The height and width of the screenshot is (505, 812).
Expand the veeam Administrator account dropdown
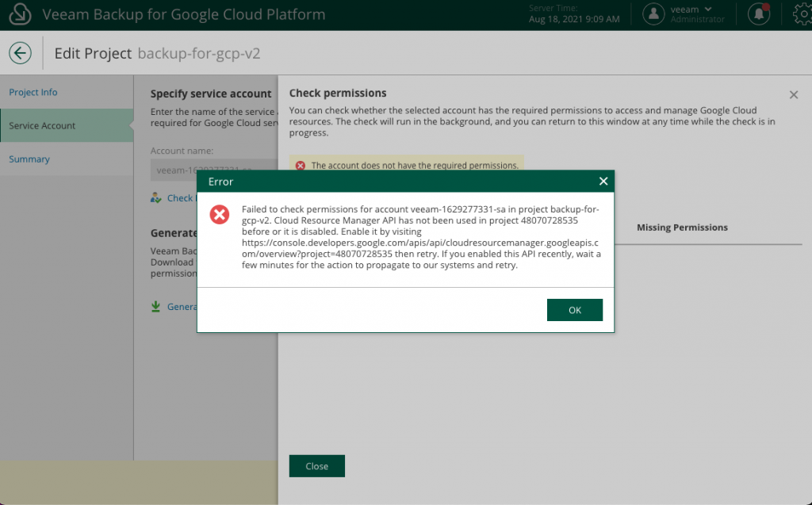697,14
